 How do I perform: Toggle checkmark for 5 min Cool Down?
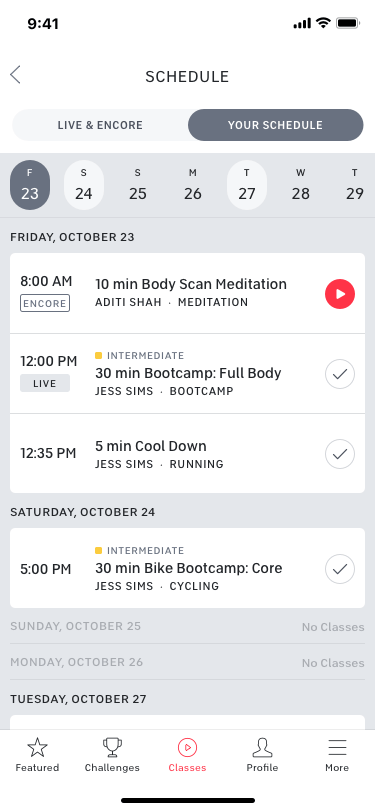pyautogui.click(x=340, y=454)
